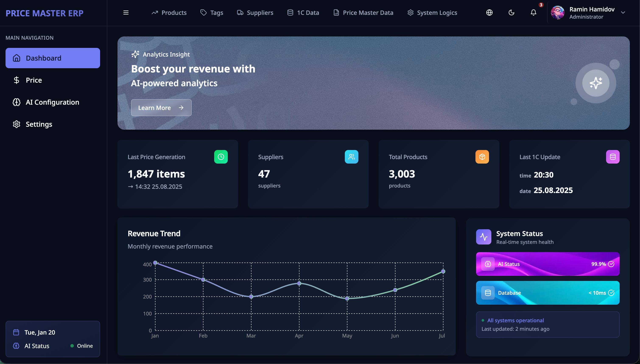
Task: Click the Tags icon in the top navigation
Action: pos(203,12)
